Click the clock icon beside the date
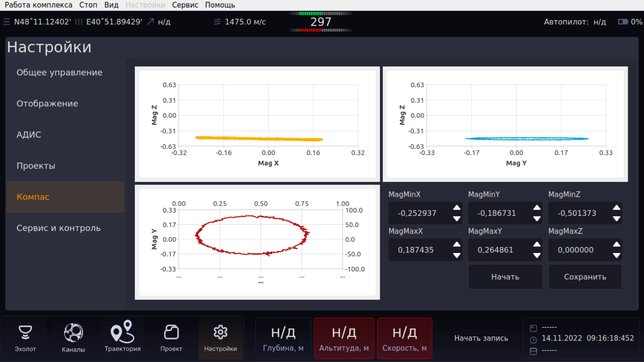This screenshot has width=644, height=362. point(533,340)
